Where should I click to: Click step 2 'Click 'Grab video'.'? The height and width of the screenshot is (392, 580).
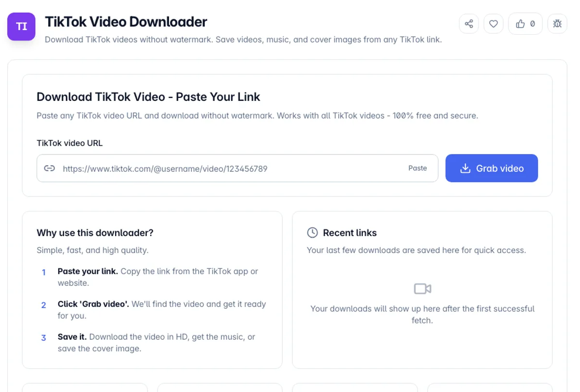(x=93, y=304)
